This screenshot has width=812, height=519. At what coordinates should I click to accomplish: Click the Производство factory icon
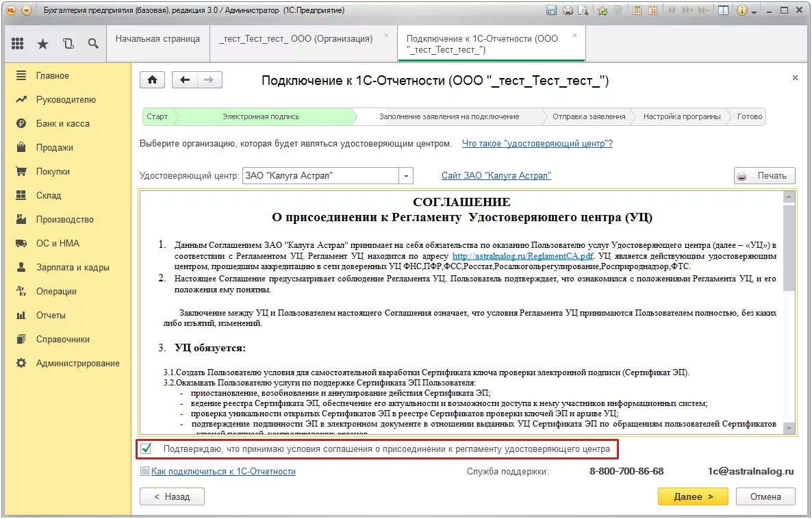coord(21,219)
